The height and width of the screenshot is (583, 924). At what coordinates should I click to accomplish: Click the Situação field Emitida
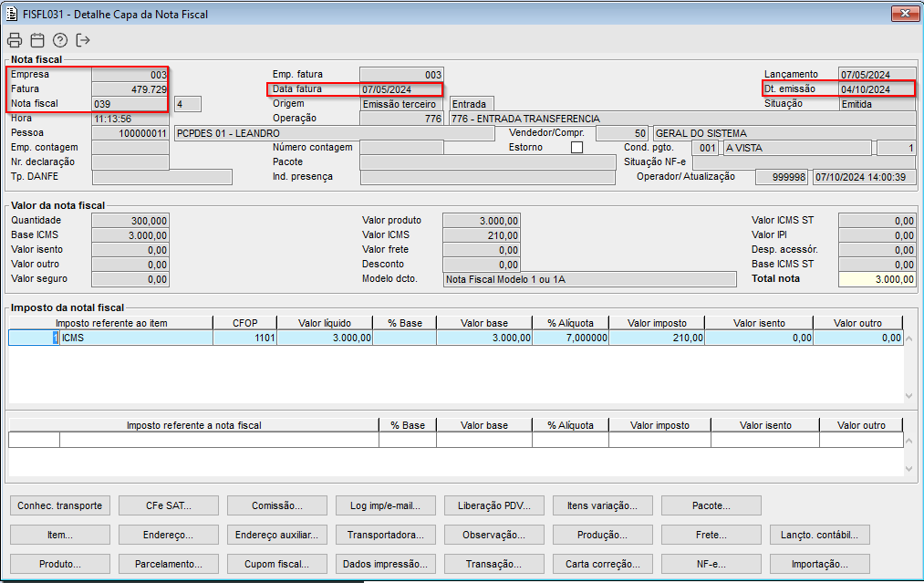click(x=877, y=104)
